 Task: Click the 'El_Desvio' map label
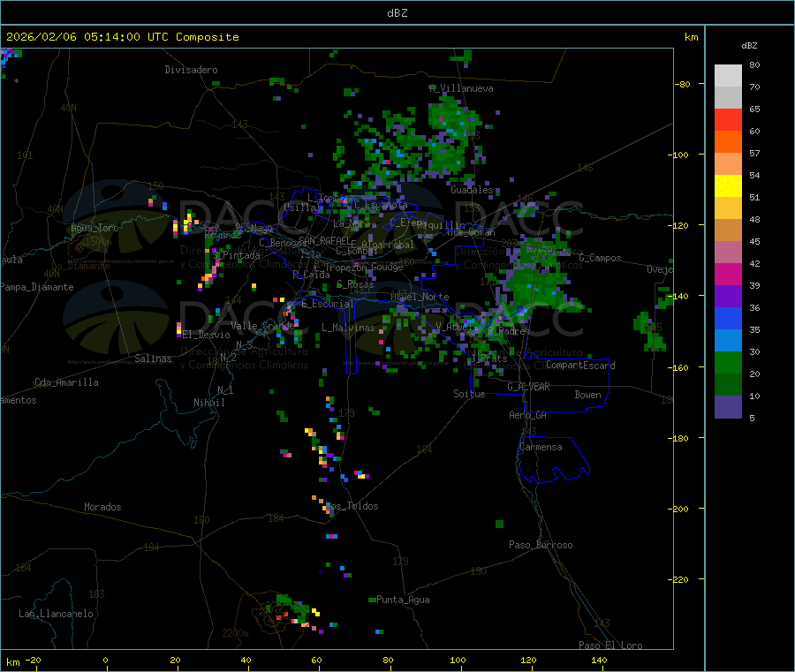point(207,335)
